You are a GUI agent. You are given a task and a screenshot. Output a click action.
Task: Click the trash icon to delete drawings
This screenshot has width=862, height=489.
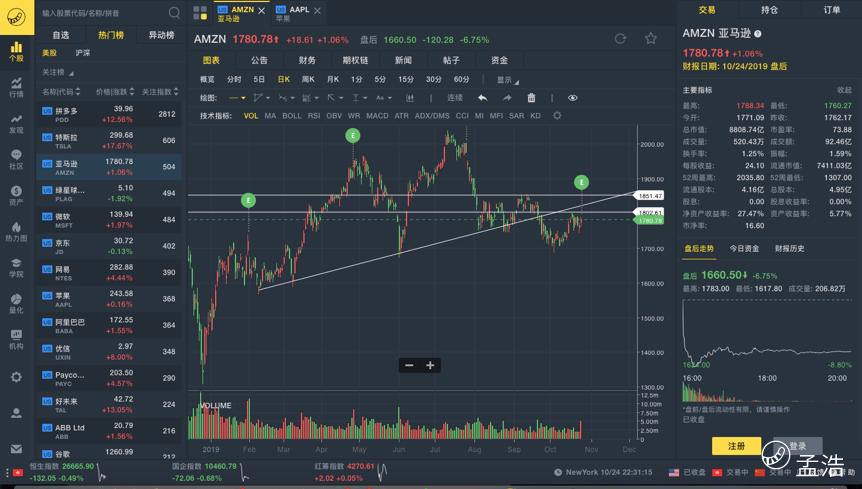click(531, 98)
